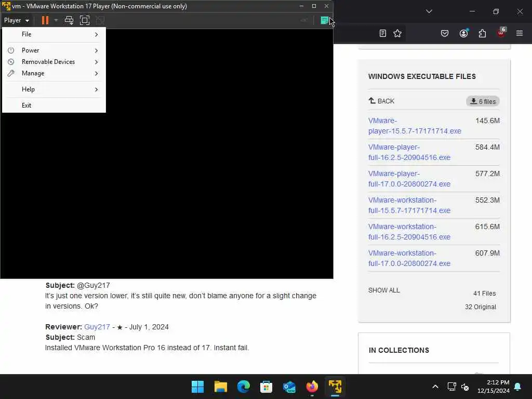
Task: Click the power icon beside Power
Action: point(11,50)
